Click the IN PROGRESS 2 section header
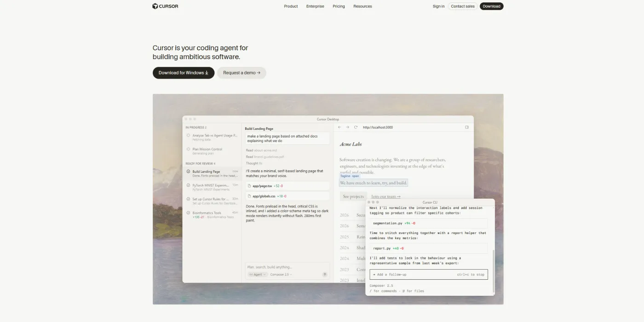 coord(196,127)
